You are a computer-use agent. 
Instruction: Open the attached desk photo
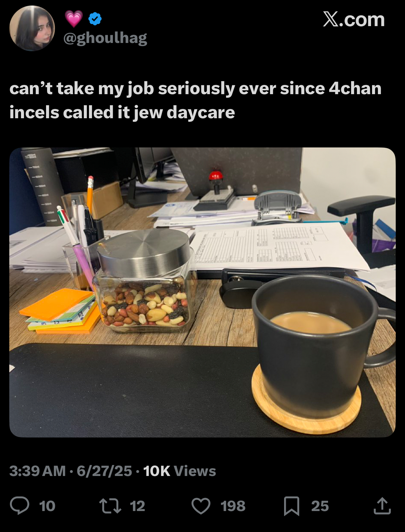(202, 292)
